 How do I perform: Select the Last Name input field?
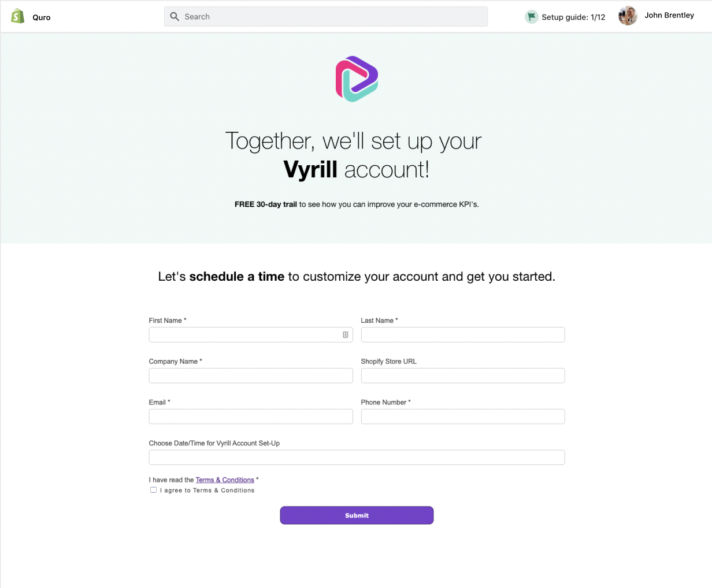coord(463,334)
